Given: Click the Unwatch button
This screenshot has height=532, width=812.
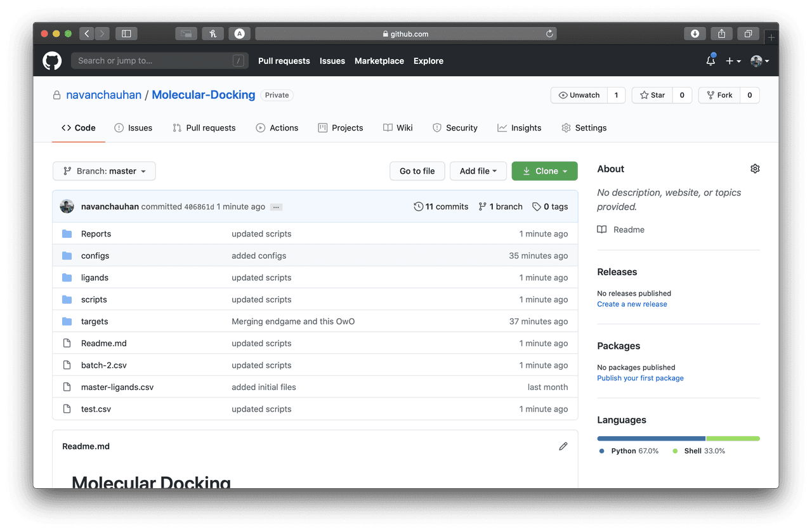Looking at the screenshot, I should point(579,95).
